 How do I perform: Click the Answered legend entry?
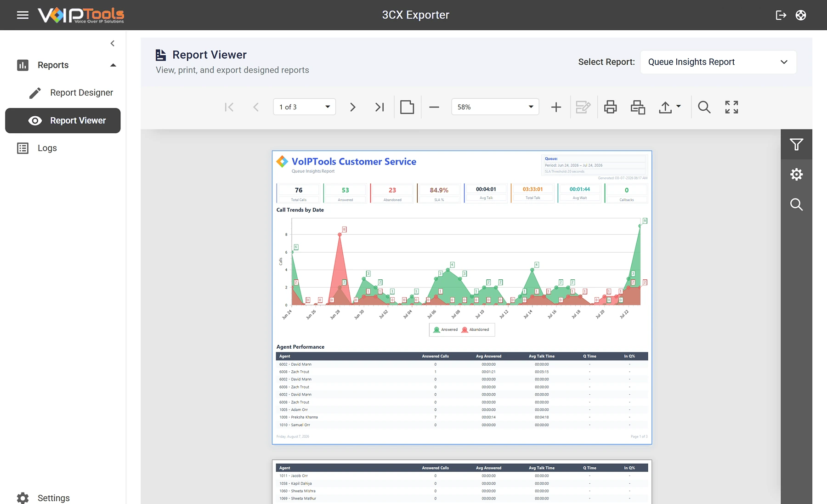point(446,329)
